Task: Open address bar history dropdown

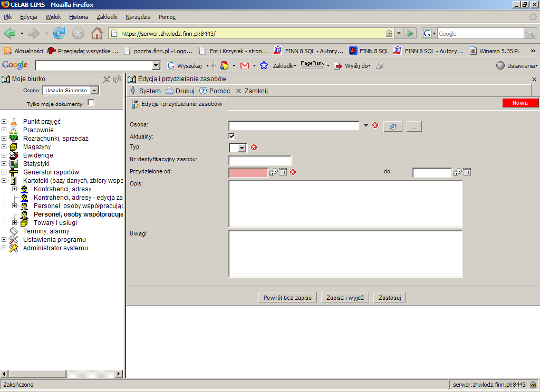Action: [x=399, y=33]
